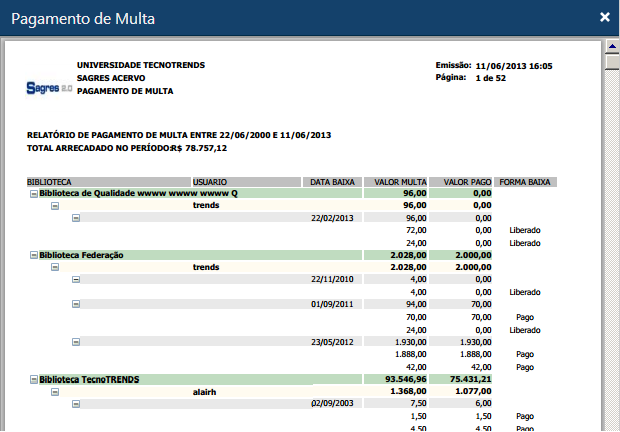Collapse the 02/09/2003 date entry
620x432 pixels.
pos(76,404)
